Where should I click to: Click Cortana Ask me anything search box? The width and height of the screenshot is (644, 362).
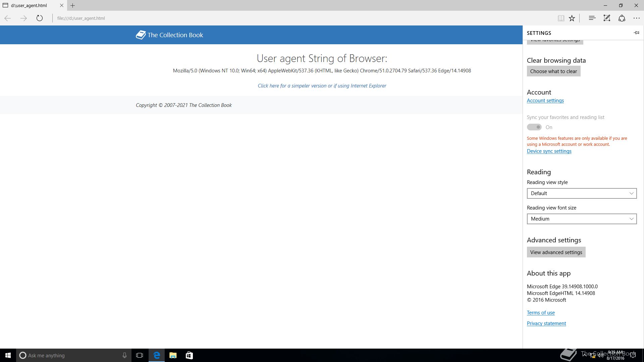[x=73, y=355]
